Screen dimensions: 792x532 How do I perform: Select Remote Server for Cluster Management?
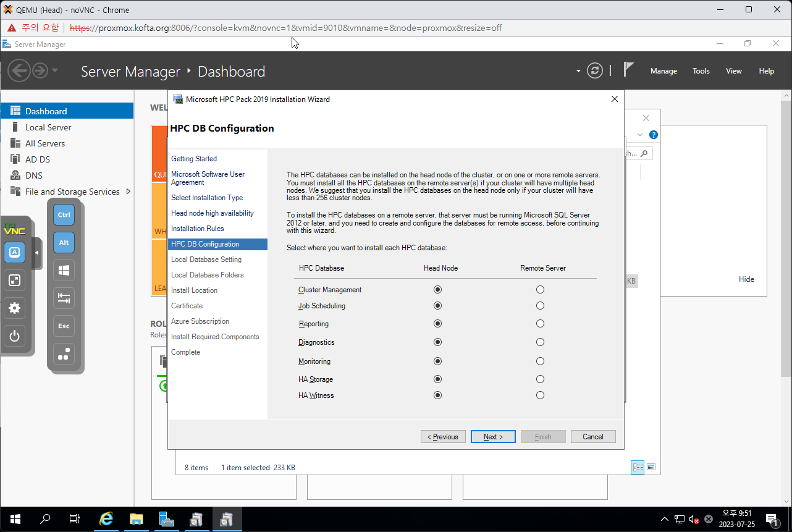pyautogui.click(x=540, y=290)
